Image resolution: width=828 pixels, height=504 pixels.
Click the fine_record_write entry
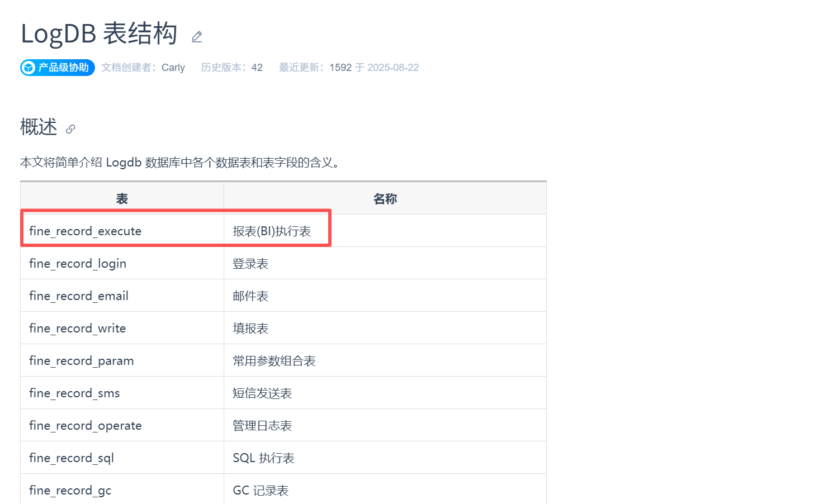pos(78,329)
